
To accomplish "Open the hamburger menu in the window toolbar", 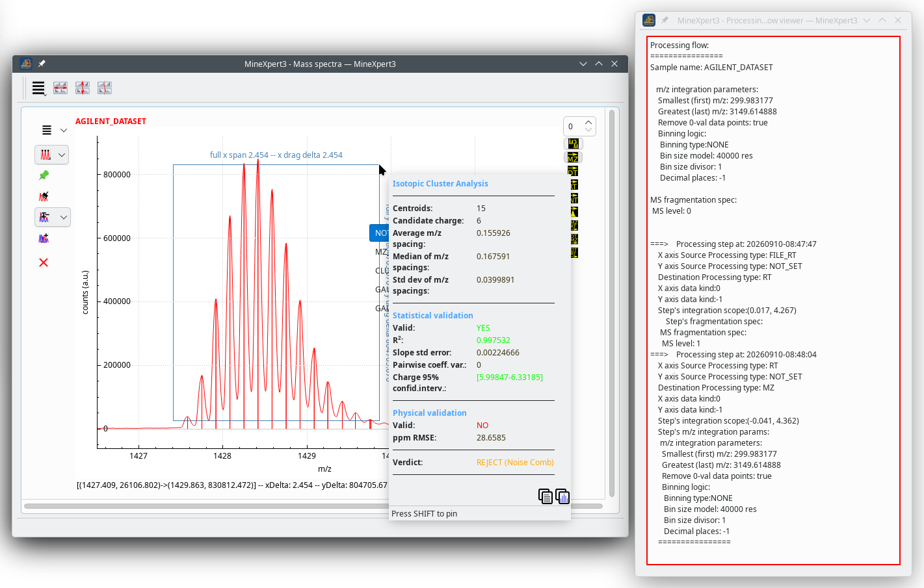I will (38, 88).
